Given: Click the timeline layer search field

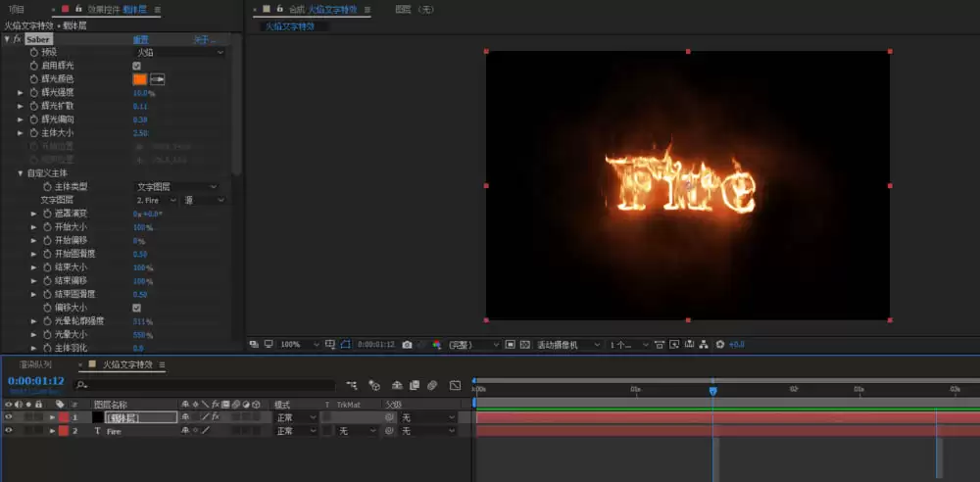Looking at the screenshot, I should tap(205, 385).
